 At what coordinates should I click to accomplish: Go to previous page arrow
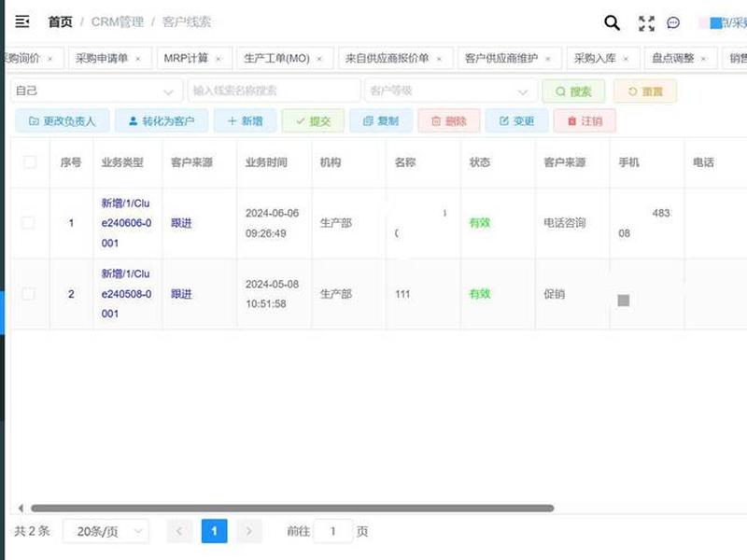point(179,531)
